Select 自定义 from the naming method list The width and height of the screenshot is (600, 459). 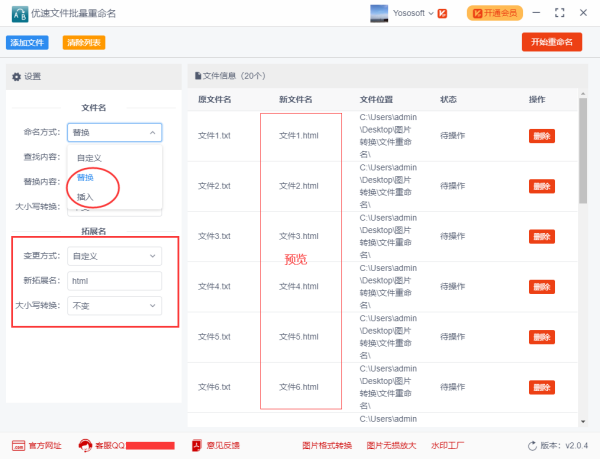(x=89, y=158)
